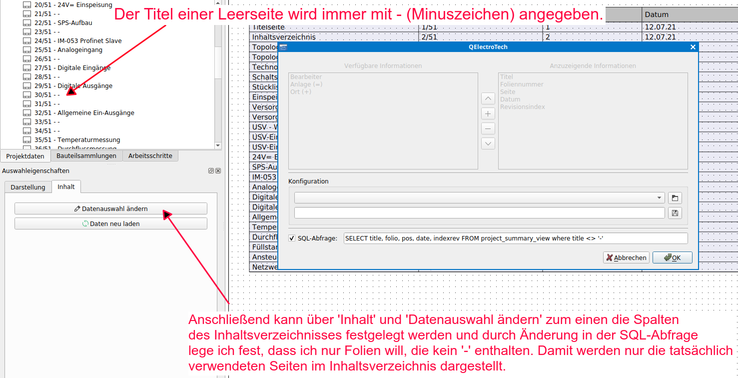This screenshot has width=738, height=378.
Task: Open the Konfiguration combo box dropdown
Action: [x=480, y=198]
